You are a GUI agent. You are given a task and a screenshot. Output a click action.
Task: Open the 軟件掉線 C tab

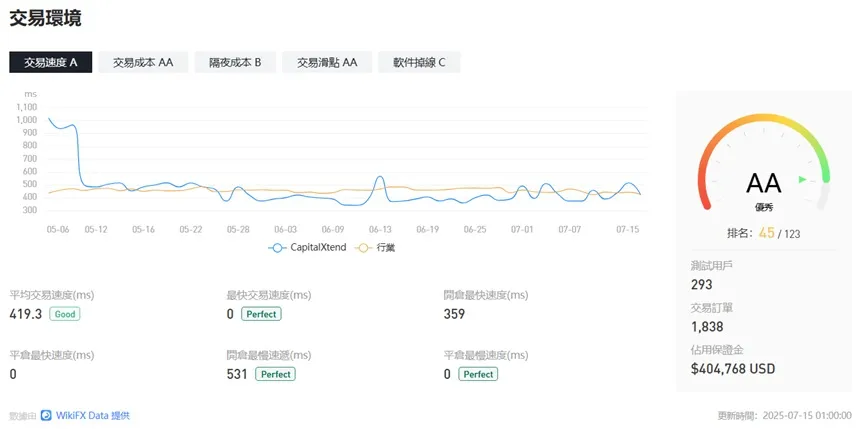click(419, 62)
